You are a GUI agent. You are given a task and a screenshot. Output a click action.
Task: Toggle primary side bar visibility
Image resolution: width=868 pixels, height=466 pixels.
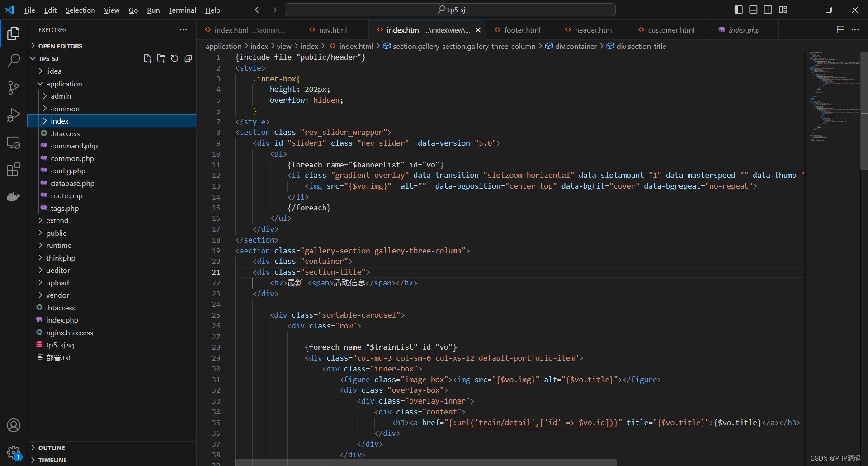click(739, 10)
